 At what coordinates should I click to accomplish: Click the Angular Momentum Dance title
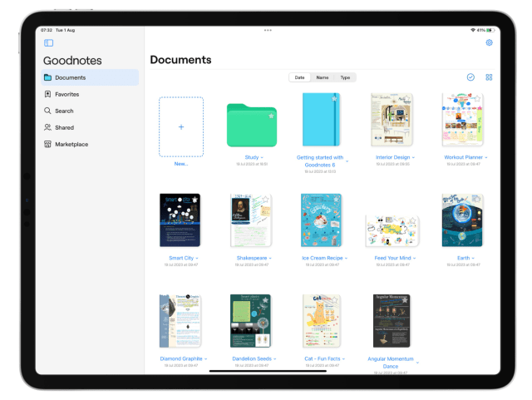[x=391, y=363]
